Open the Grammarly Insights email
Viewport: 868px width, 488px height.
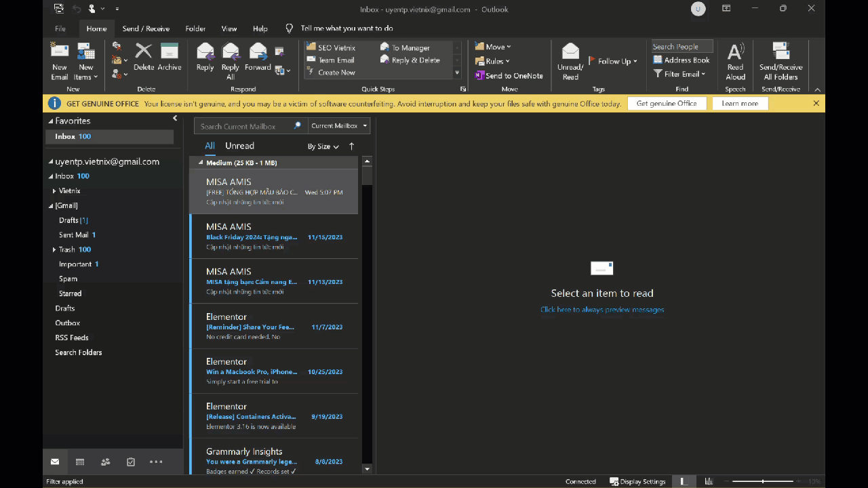[x=274, y=457]
